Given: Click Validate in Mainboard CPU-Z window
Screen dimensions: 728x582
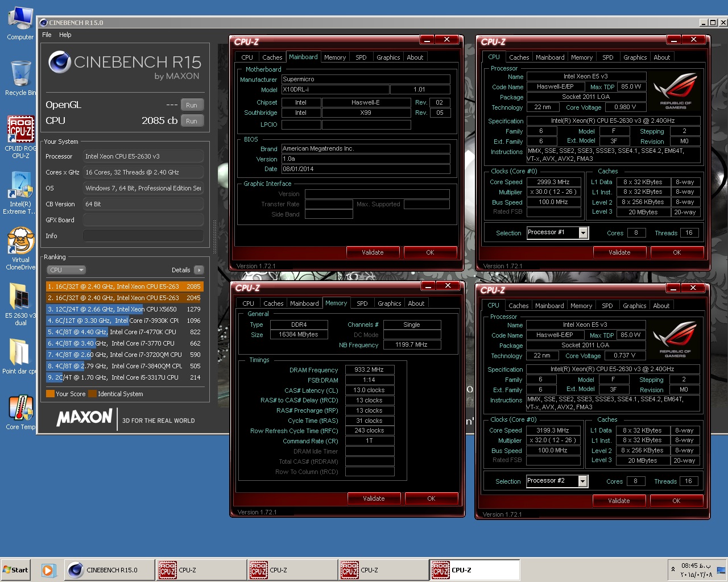Looking at the screenshot, I should pos(373,252).
